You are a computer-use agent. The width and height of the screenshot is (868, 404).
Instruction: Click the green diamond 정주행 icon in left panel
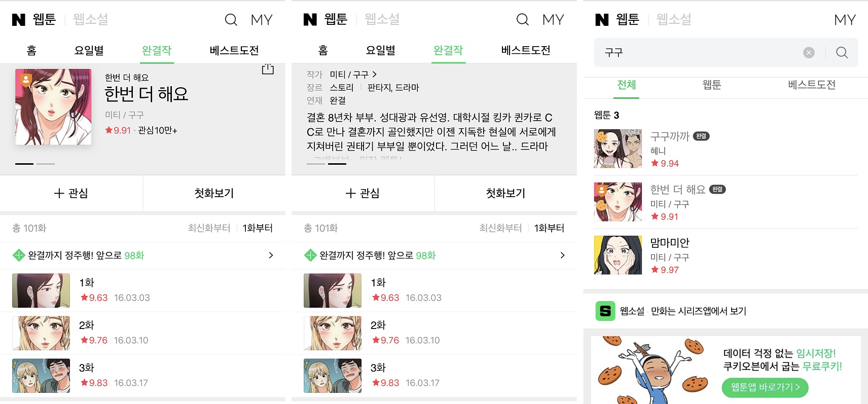[19, 255]
